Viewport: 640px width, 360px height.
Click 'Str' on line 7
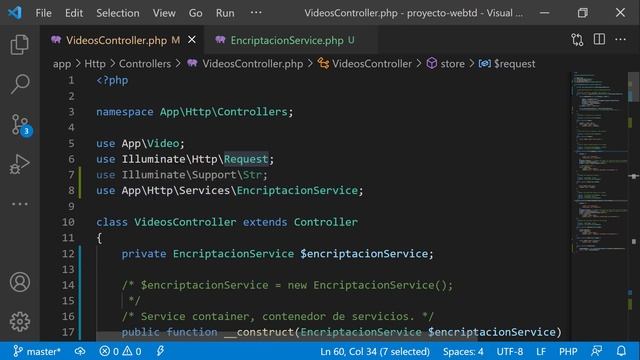[x=252, y=175]
